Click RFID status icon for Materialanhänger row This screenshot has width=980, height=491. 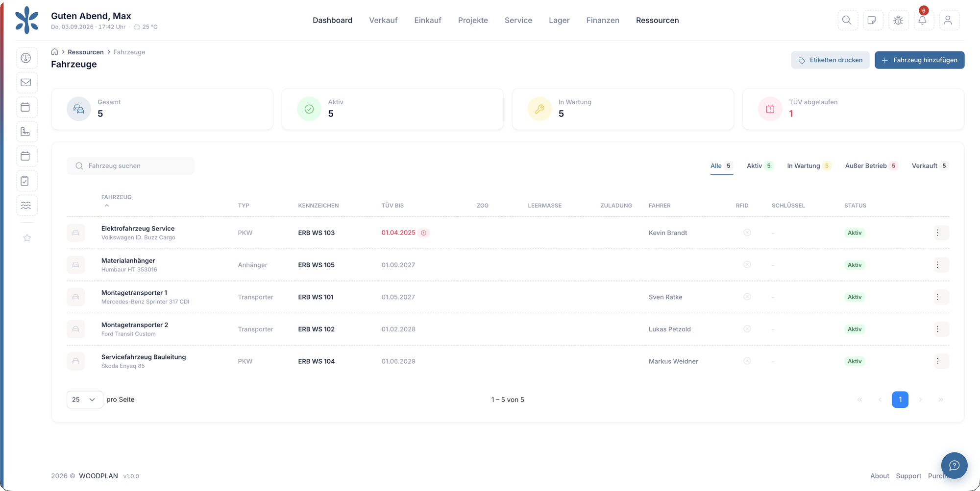(747, 264)
